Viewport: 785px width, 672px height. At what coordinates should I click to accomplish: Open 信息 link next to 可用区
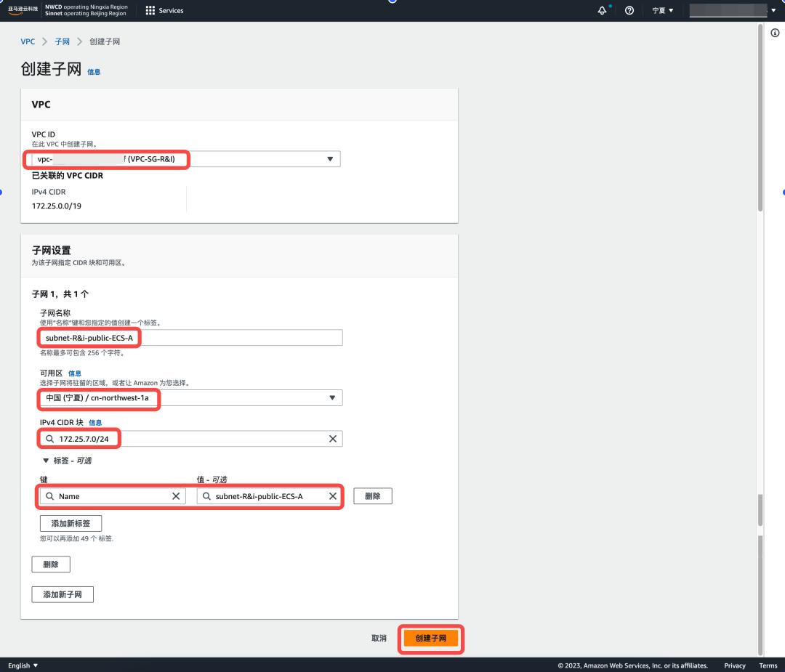[75, 373]
